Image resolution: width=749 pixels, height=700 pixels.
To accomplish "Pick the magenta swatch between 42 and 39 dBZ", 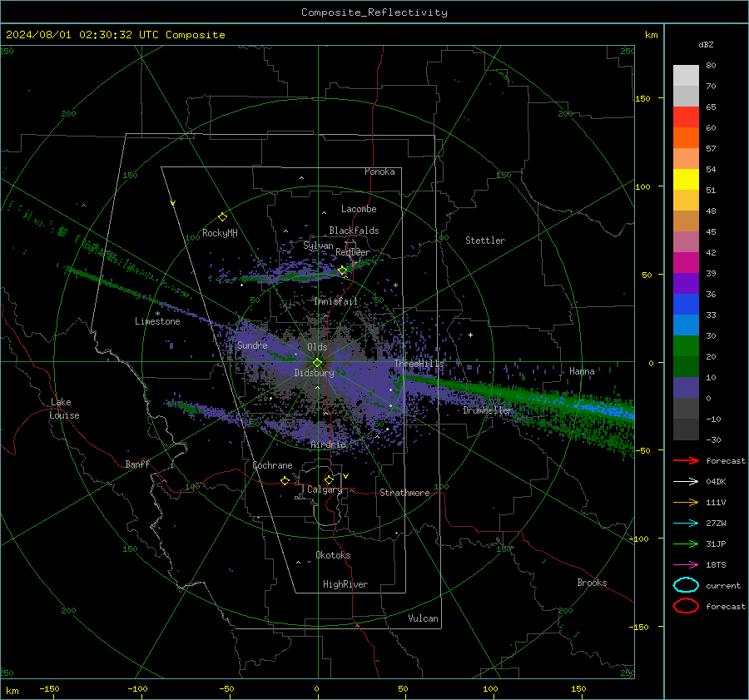I will point(686,263).
